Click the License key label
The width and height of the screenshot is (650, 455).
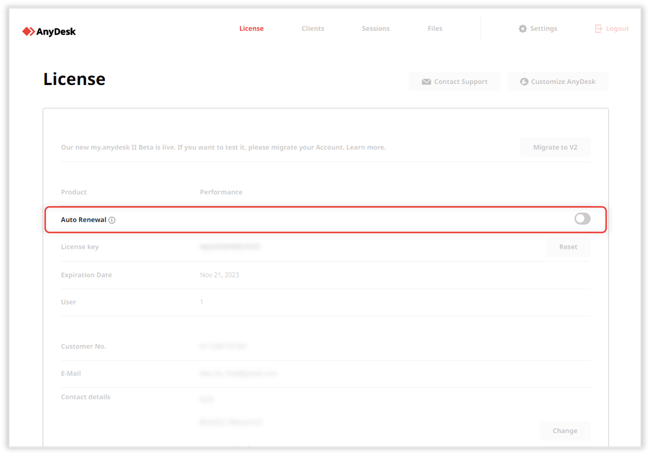(x=80, y=247)
